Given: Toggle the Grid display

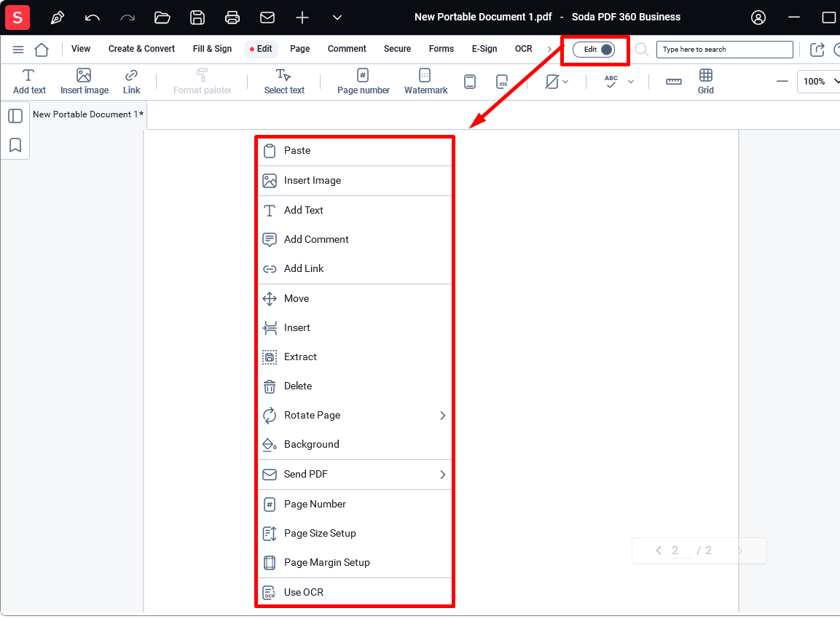Looking at the screenshot, I should click(705, 82).
